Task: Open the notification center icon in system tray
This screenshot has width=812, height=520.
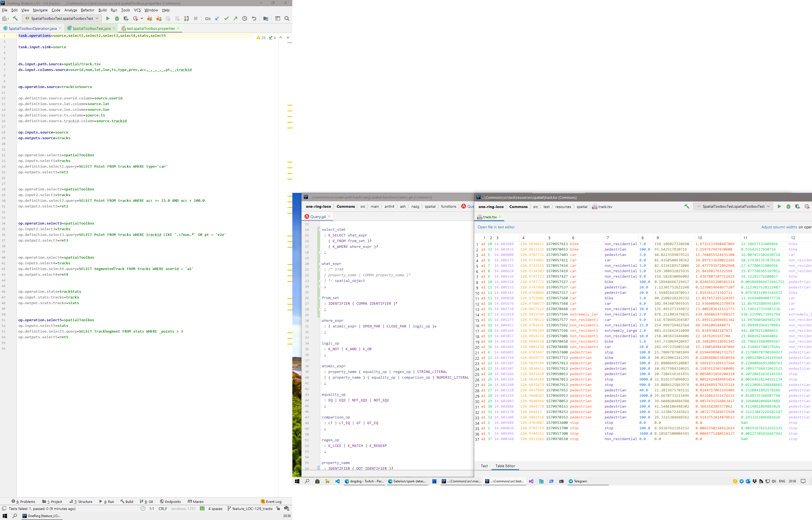Action: pos(803,481)
